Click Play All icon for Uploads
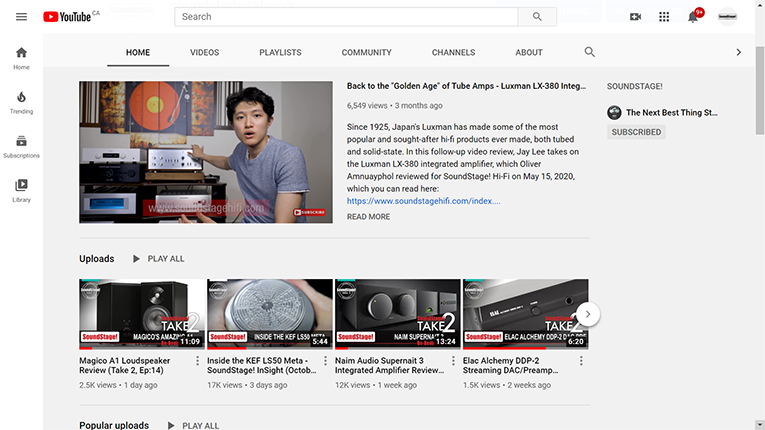This screenshot has width=765, height=430. pyautogui.click(x=136, y=259)
